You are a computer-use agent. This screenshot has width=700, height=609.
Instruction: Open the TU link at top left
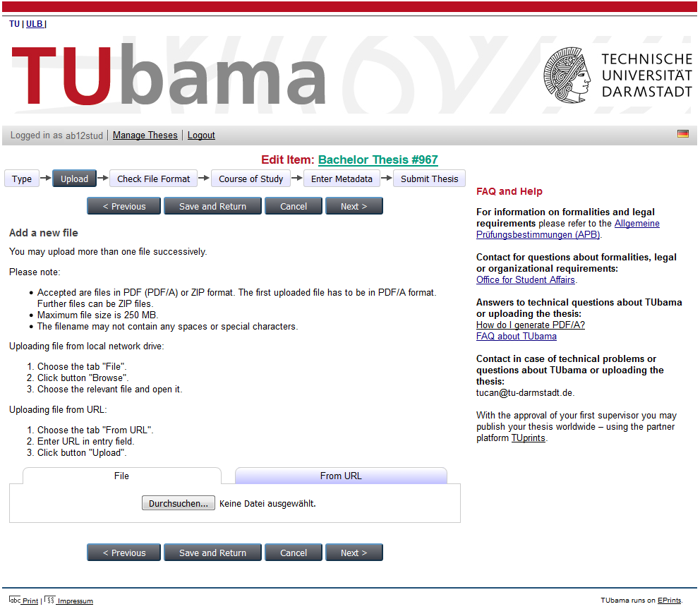[14, 24]
